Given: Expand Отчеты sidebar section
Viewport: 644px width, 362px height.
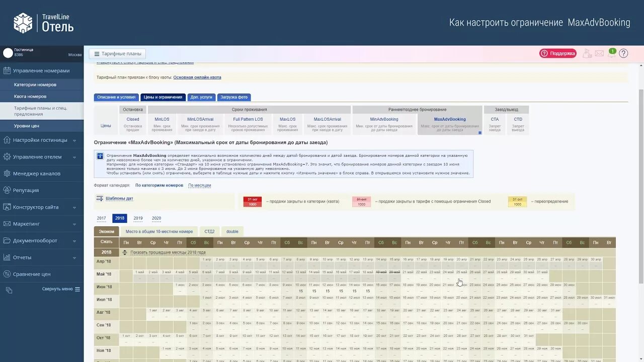Looking at the screenshot, I should (x=42, y=257).
